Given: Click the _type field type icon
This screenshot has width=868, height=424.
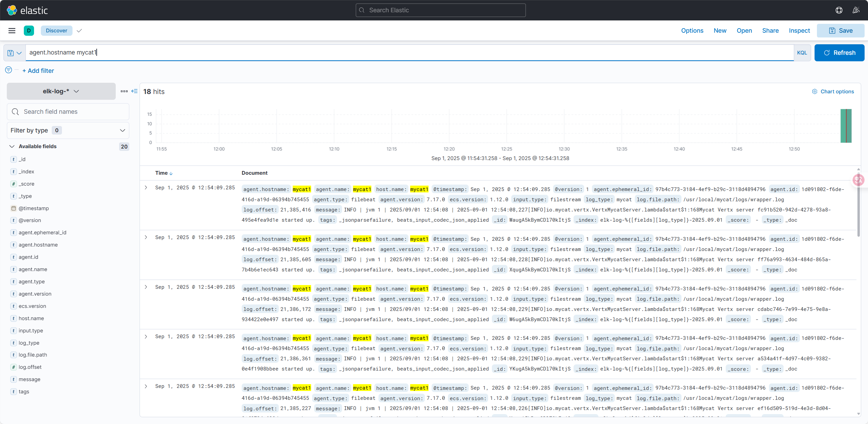Looking at the screenshot, I should [14, 196].
